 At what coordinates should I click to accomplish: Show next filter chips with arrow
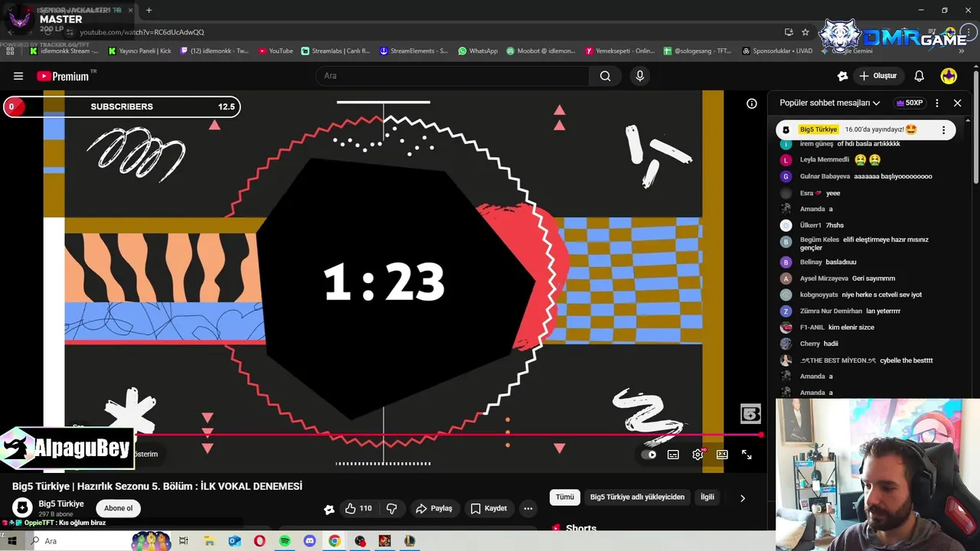[x=742, y=498]
